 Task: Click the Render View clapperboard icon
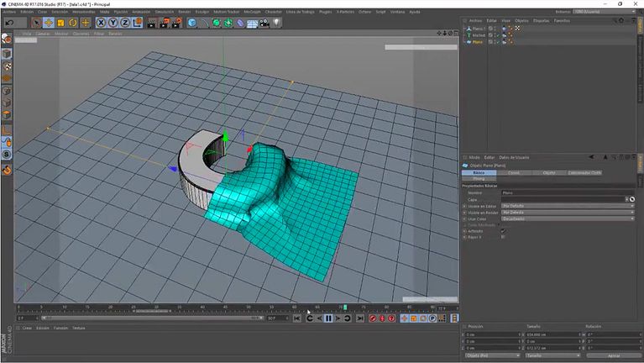(152, 23)
